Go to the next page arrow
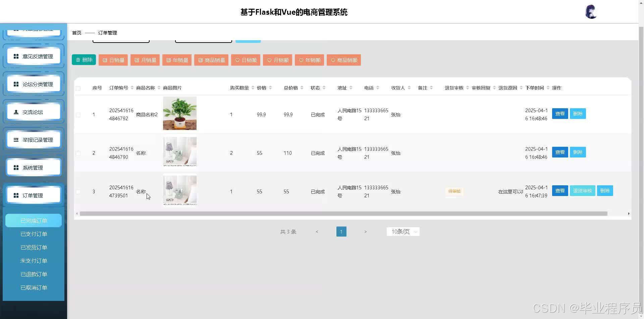Image resolution: width=644 pixels, height=319 pixels. [366, 232]
